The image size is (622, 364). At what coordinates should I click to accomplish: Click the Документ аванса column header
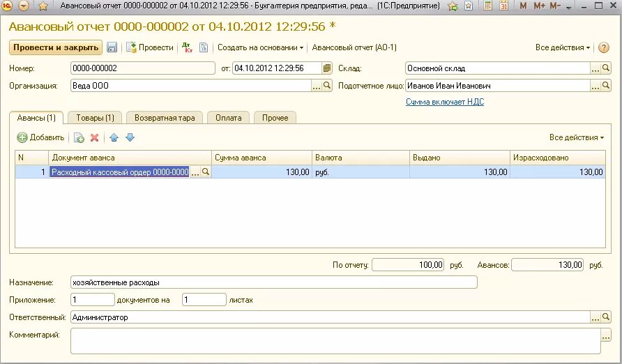[x=130, y=158]
